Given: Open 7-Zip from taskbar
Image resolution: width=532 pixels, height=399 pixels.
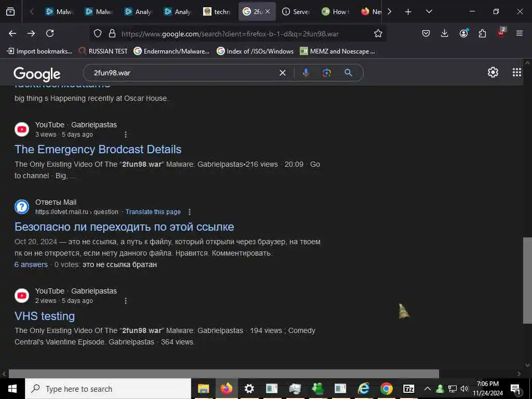Looking at the screenshot, I should [x=408, y=389].
